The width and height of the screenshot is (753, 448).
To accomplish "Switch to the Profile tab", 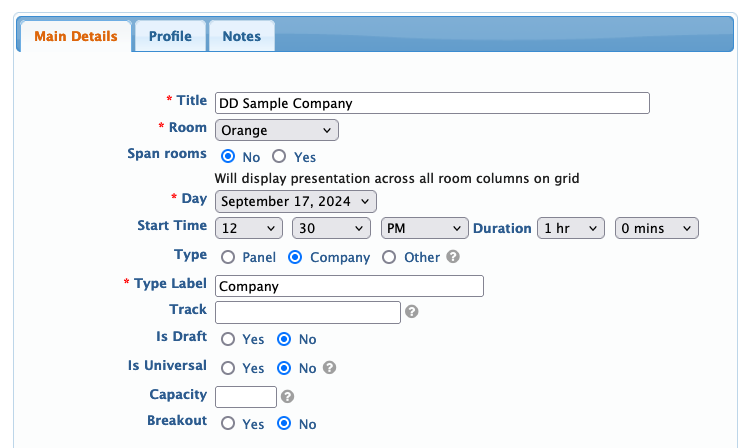I will point(170,36).
